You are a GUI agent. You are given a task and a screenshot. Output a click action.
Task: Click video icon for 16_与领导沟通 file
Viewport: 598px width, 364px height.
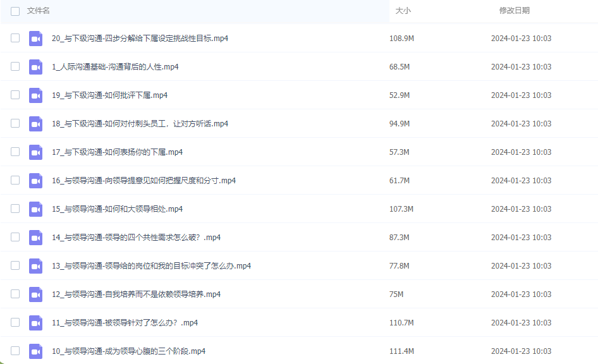coord(35,181)
